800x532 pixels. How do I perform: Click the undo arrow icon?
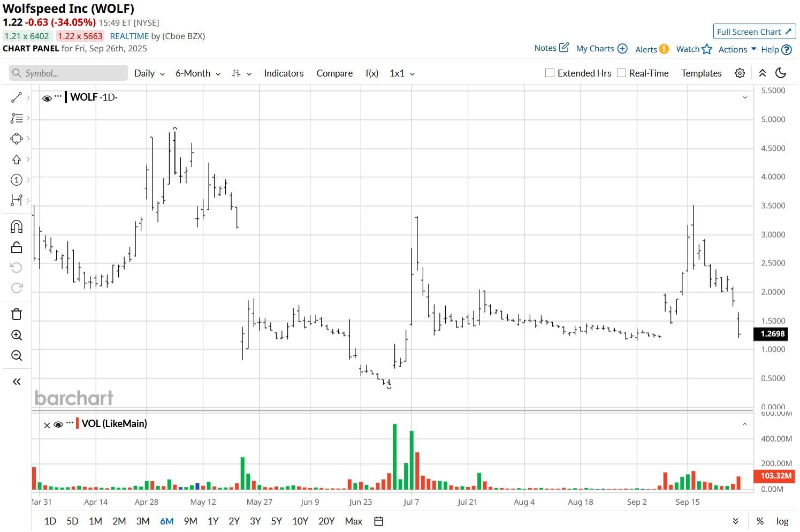click(x=16, y=268)
